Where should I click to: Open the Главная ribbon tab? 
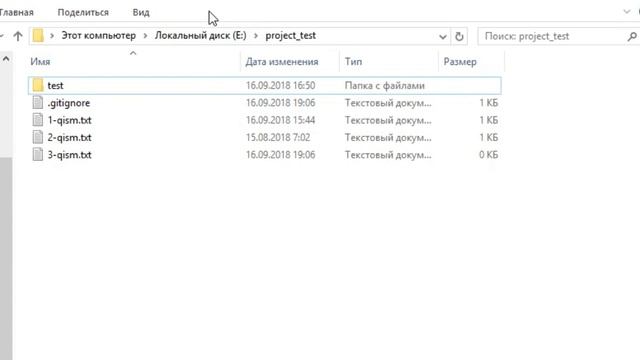click(16, 12)
